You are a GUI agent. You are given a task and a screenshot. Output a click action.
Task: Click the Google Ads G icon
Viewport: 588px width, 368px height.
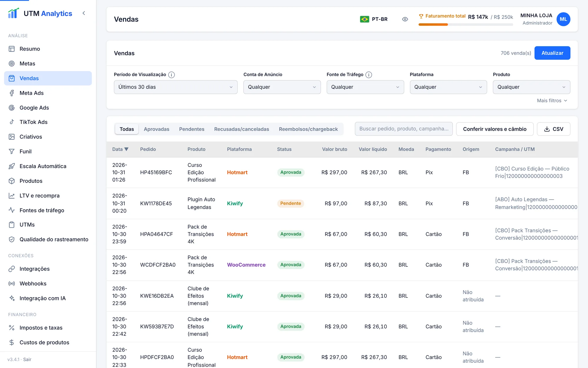coord(12,108)
